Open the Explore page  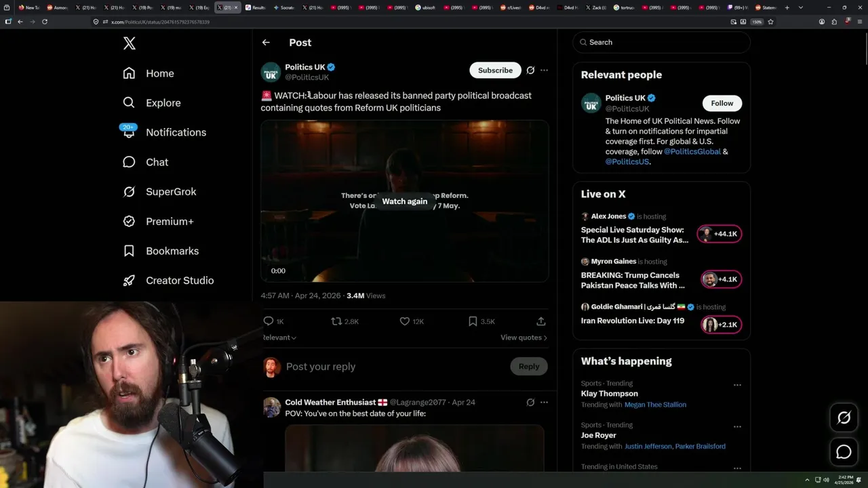tap(152, 103)
